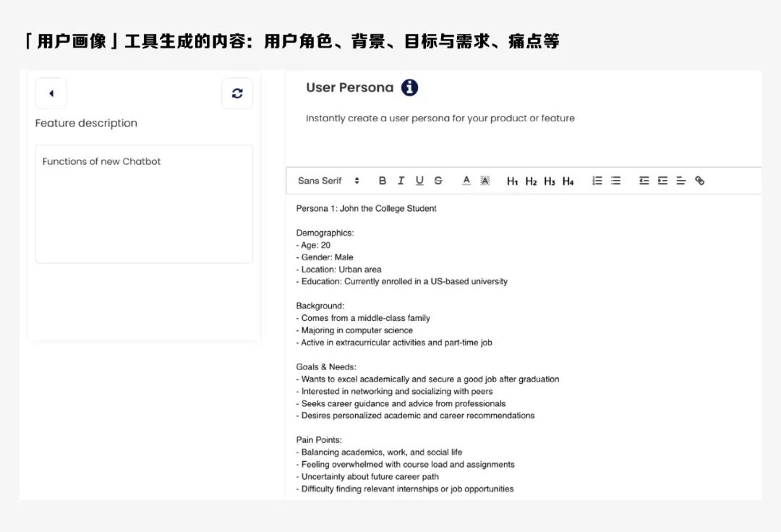Insert a hyperlink using the link icon

pos(699,181)
